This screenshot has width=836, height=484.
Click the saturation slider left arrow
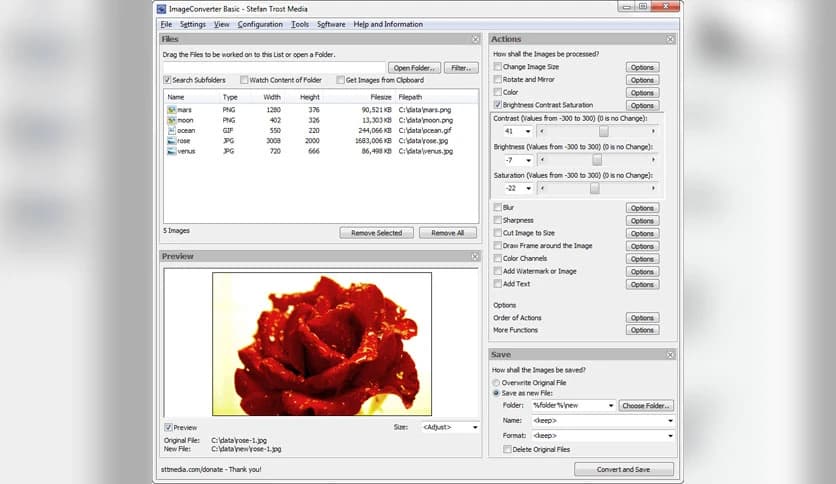point(542,188)
